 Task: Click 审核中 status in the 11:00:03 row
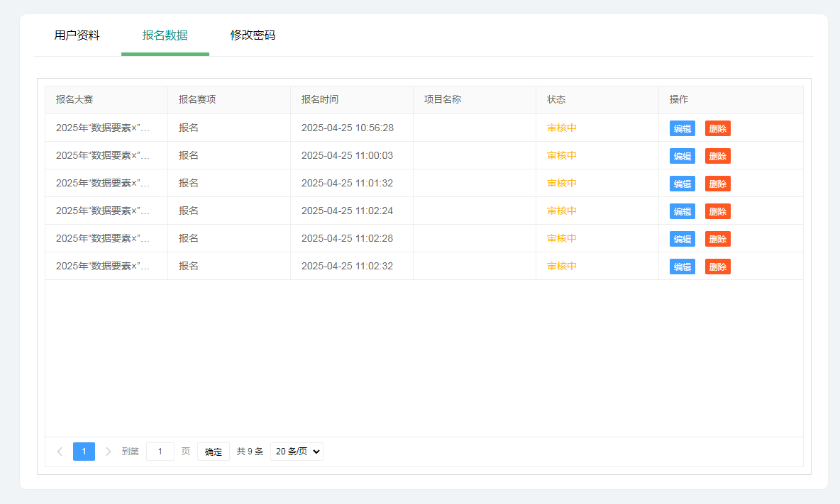point(561,156)
